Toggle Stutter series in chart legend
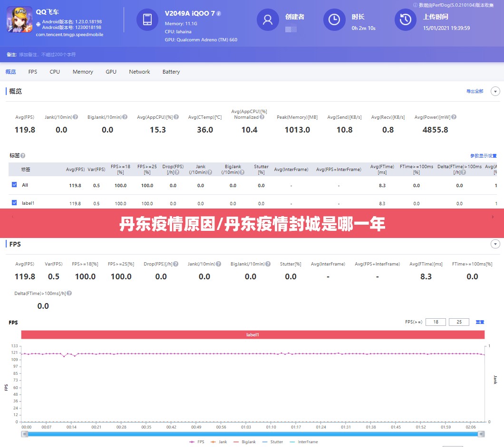 pyautogui.click(x=272, y=442)
